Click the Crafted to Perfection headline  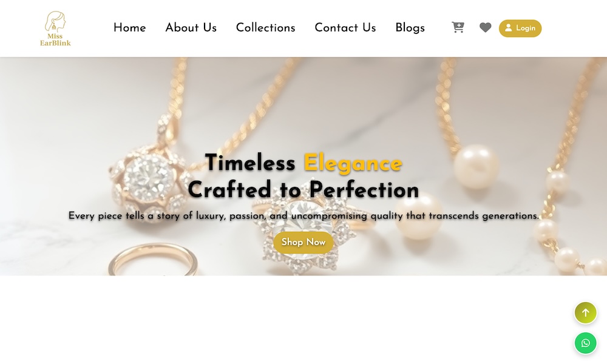coord(303,190)
